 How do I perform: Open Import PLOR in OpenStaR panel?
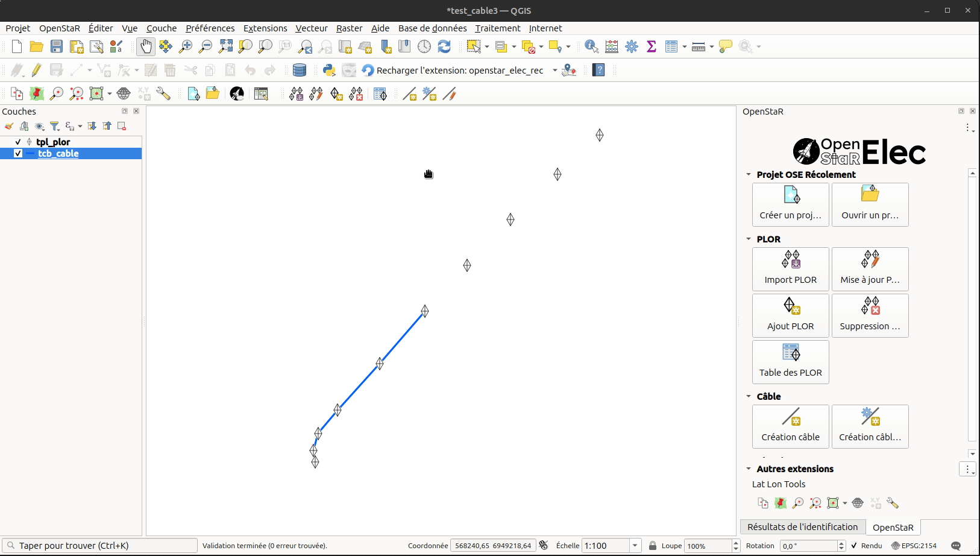pos(790,269)
